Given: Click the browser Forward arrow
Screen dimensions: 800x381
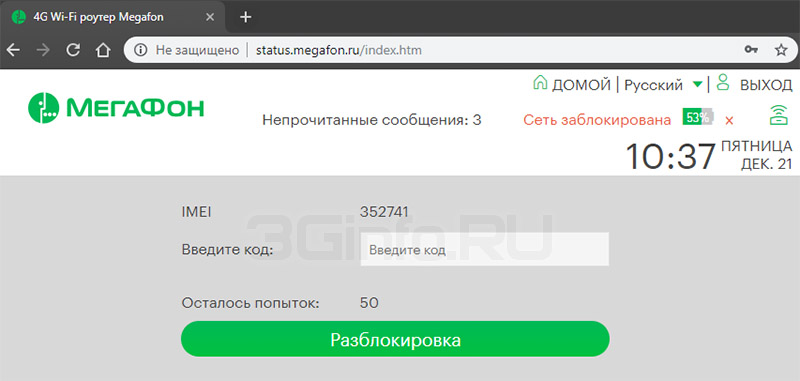Looking at the screenshot, I should 44,50.
